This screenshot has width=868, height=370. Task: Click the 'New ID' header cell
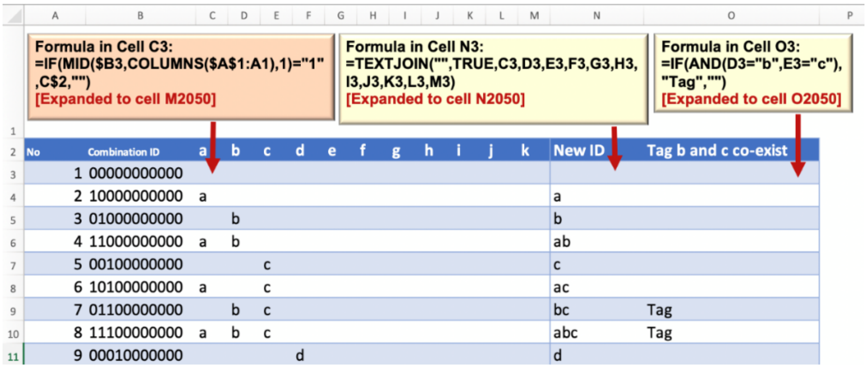click(x=579, y=150)
